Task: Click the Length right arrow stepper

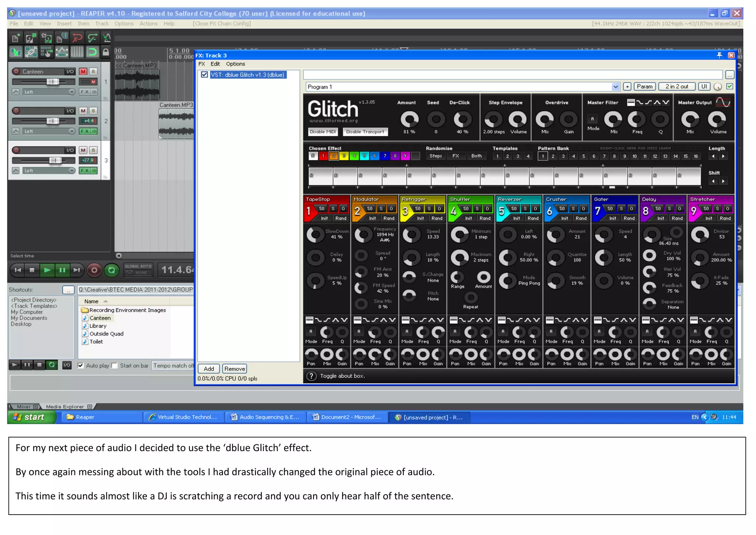Action: [723, 156]
